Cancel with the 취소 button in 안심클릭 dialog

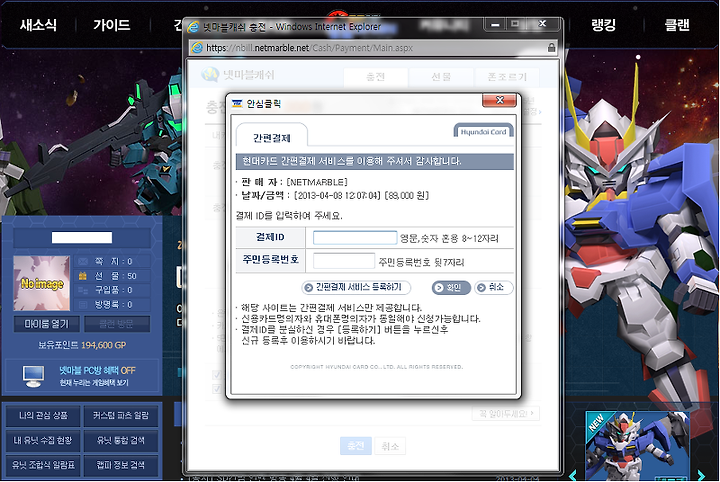(x=493, y=287)
